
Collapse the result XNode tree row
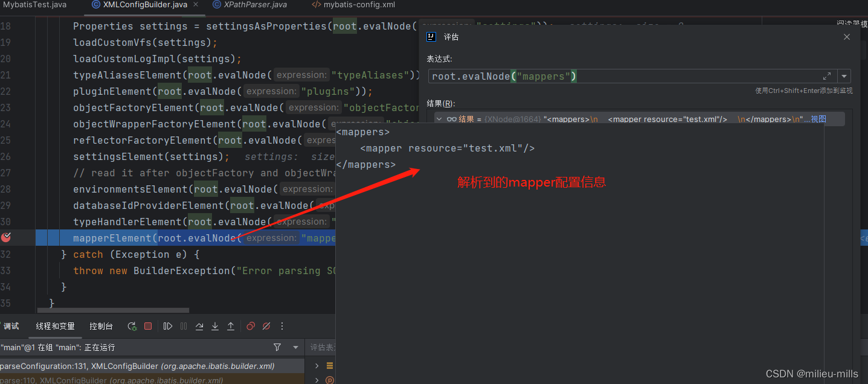[x=439, y=120]
